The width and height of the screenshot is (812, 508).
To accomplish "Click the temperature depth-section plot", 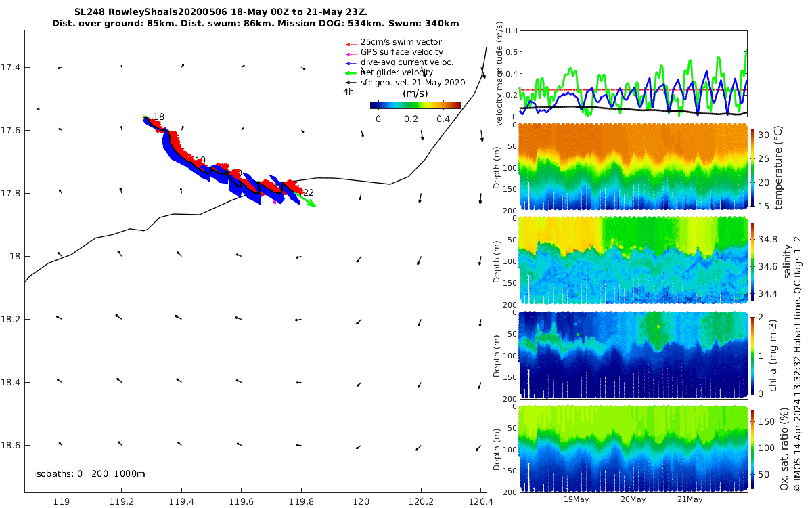I will pos(633,166).
